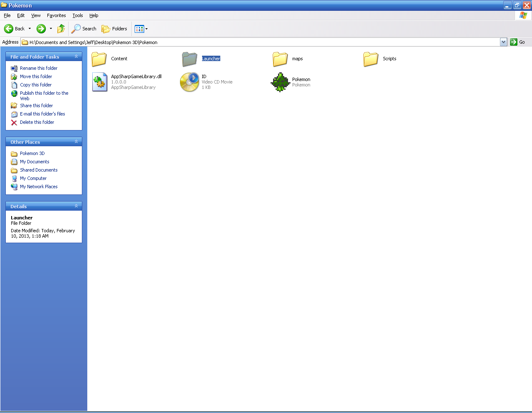The height and width of the screenshot is (413, 532).
Task: Go to Pokemon 3D in Other Places
Action: [32, 153]
